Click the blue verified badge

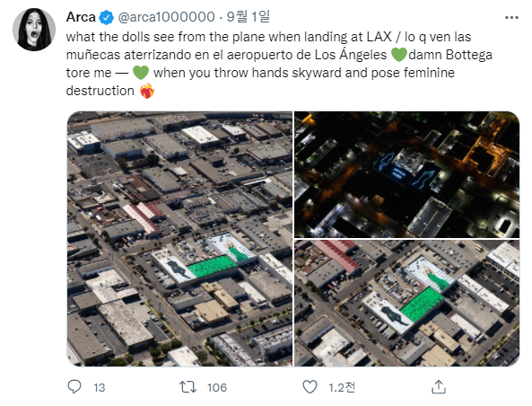pos(107,17)
